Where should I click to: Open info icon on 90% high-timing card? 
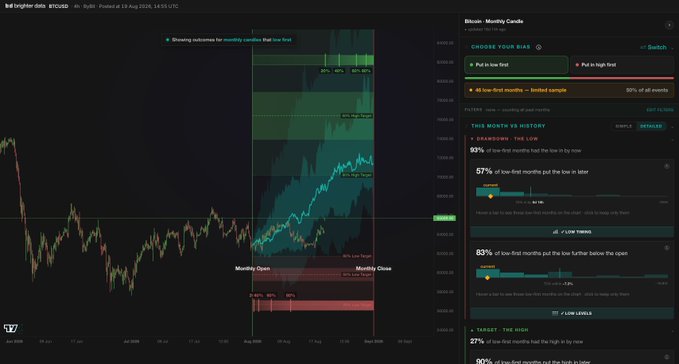point(667,357)
